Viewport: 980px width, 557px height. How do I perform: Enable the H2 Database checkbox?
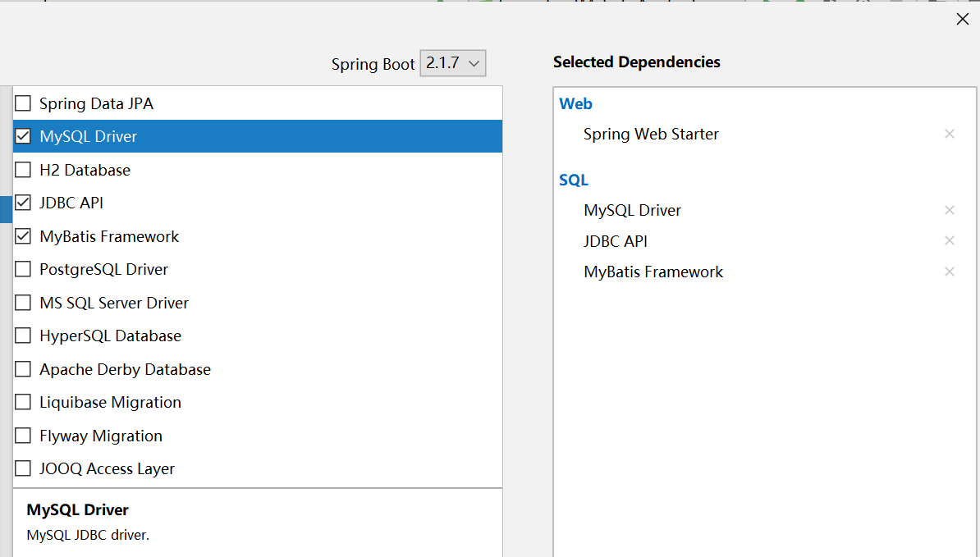coord(23,170)
